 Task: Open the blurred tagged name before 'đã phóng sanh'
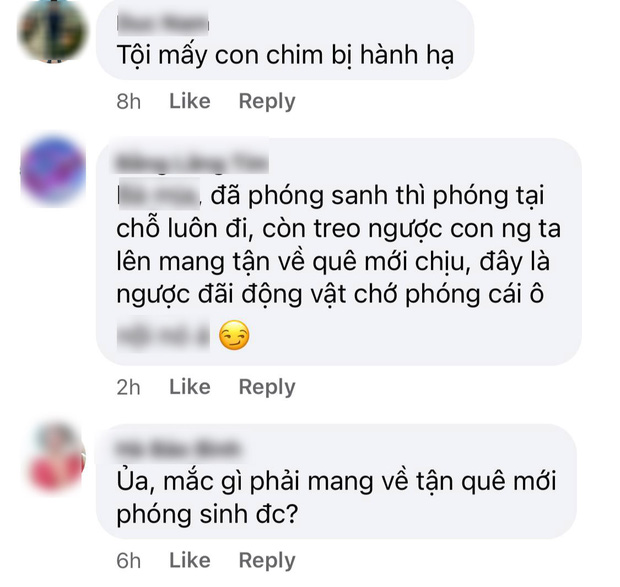coord(159,196)
